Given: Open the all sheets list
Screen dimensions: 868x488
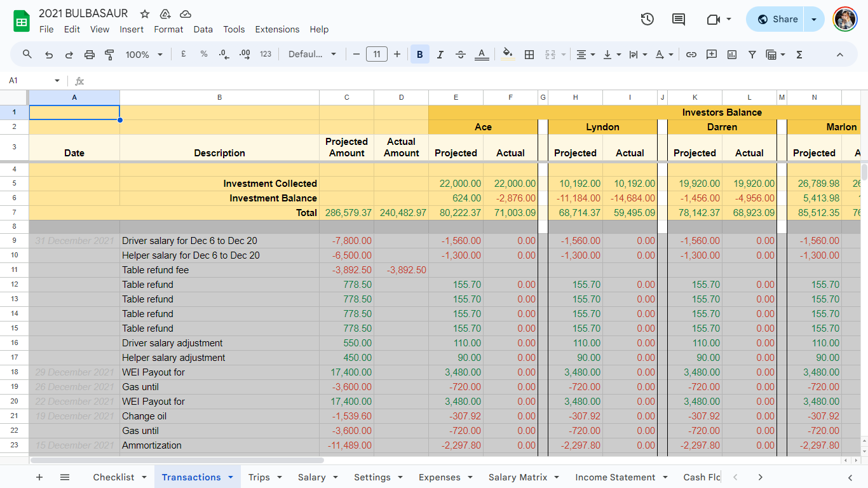Looking at the screenshot, I should (x=65, y=477).
